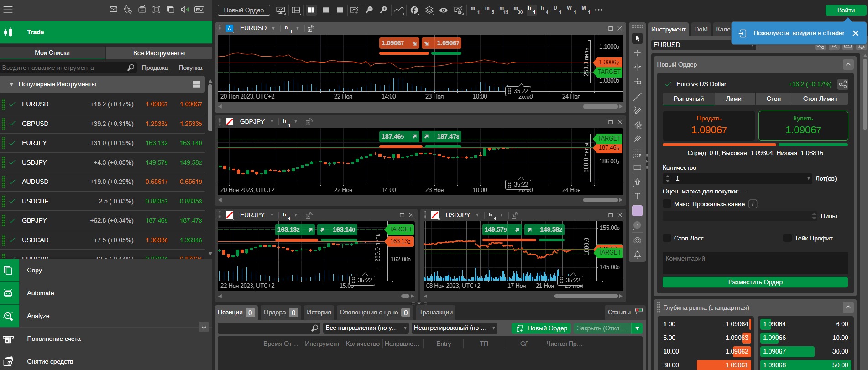The image size is (868, 370).
Task: Select the D1 timeframe button
Action: [x=557, y=10]
